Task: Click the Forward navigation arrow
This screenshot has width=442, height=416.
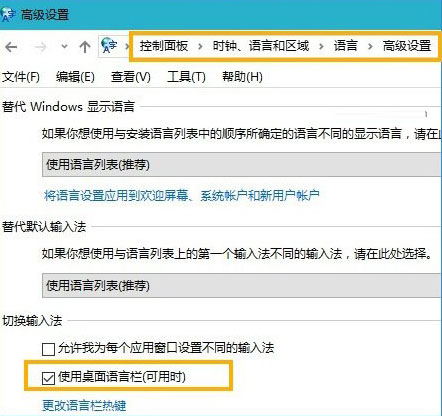Action: (41, 47)
